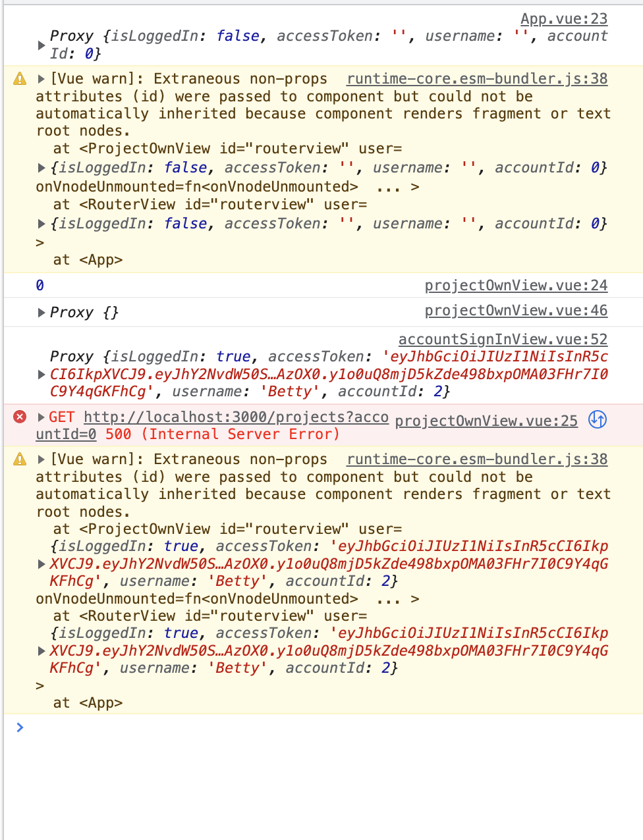Image resolution: width=643 pixels, height=840 pixels.
Task: Expand the empty Proxy from projectOwnView.vue:46
Action: [x=42, y=312]
